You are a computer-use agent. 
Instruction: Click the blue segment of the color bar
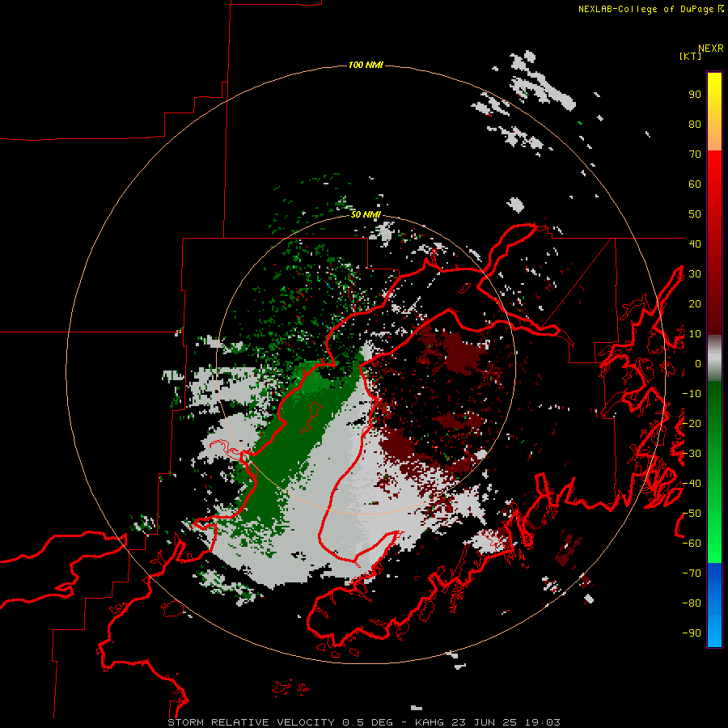714,605
